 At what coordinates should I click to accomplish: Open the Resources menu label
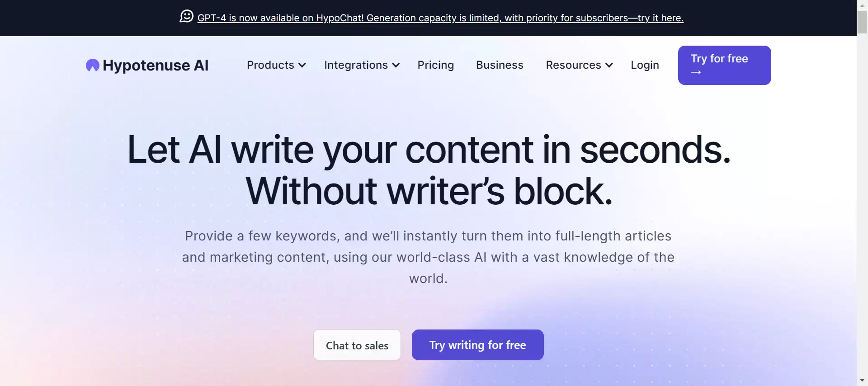click(x=573, y=65)
